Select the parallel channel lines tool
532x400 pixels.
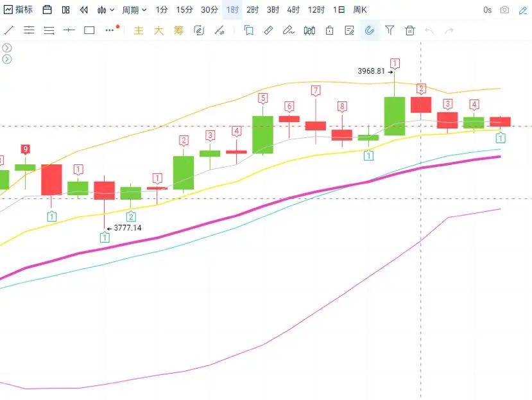click(x=29, y=31)
